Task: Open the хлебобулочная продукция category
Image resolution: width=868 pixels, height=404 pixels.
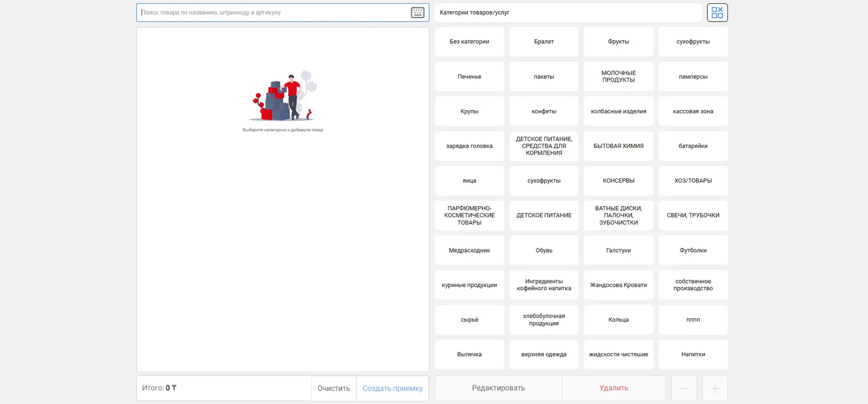Action: [544, 320]
